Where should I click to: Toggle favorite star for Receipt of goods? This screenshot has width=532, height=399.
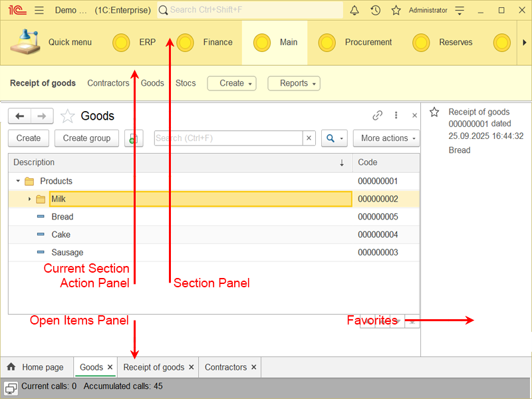click(434, 112)
